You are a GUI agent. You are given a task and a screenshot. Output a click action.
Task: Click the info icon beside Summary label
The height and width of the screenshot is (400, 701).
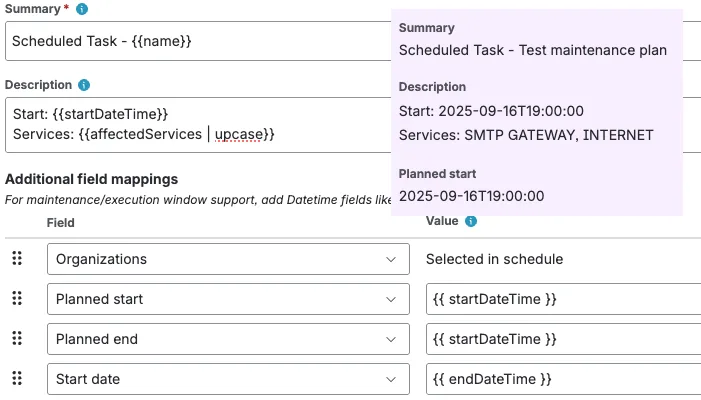pyautogui.click(x=82, y=9)
